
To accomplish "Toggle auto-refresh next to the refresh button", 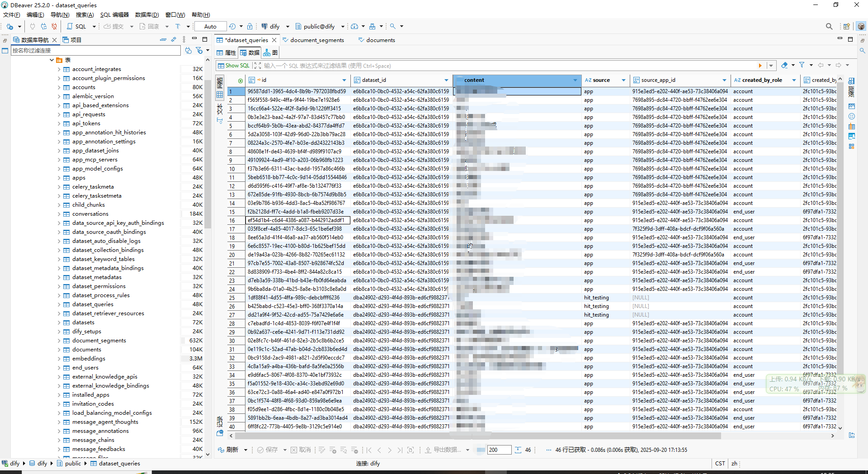I will tap(245, 450).
